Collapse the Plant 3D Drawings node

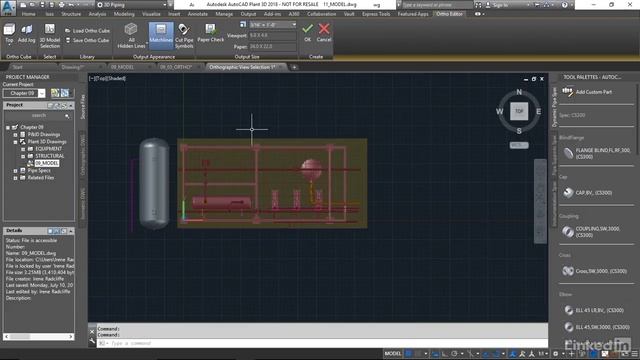coord(16,142)
